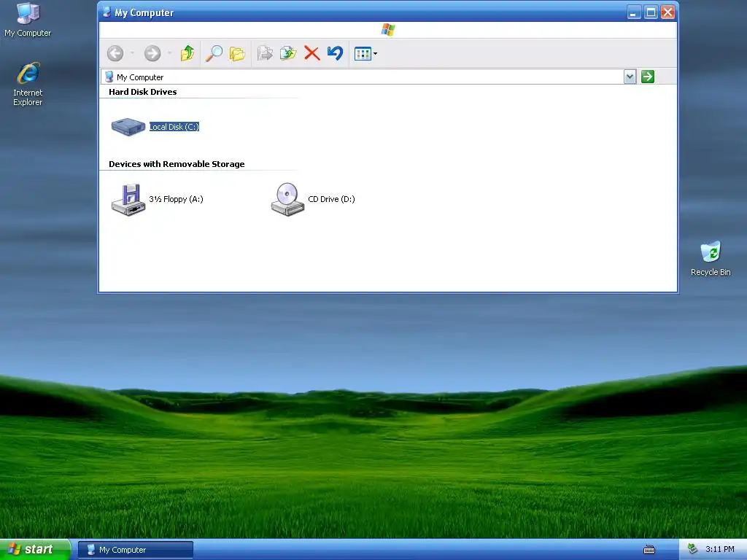Expand the Forward button history arrow
Image resolution: width=747 pixels, height=560 pixels.
[169, 53]
